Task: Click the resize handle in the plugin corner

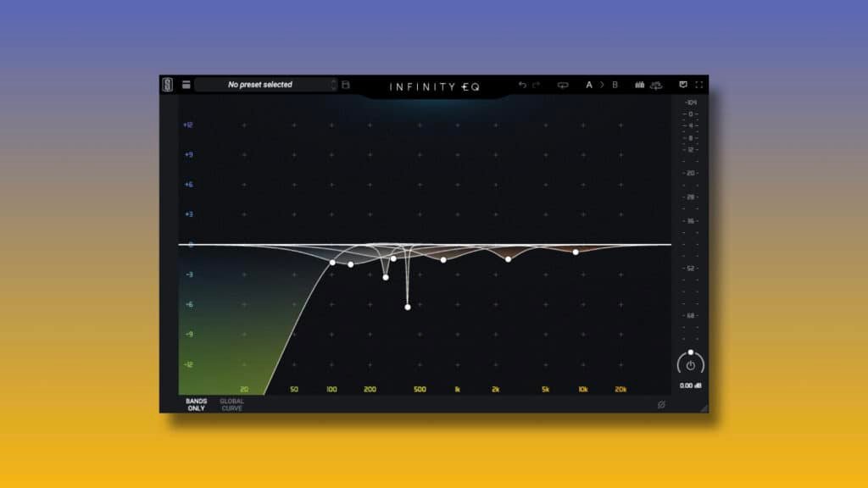Action: pyautogui.click(x=704, y=408)
